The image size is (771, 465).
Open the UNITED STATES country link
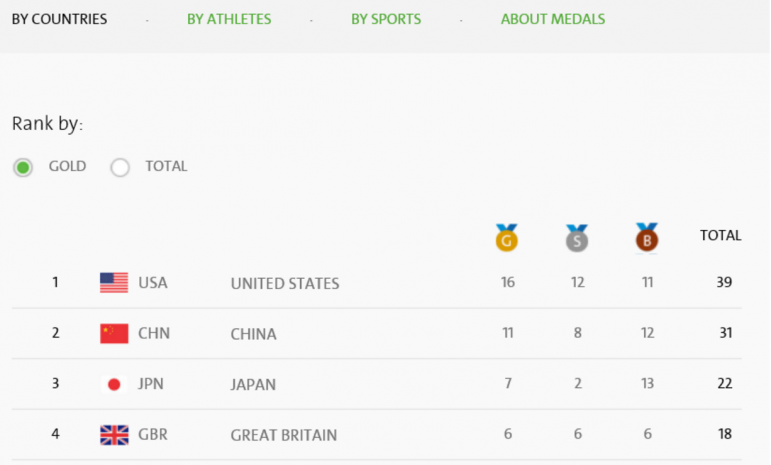(x=285, y=284)
